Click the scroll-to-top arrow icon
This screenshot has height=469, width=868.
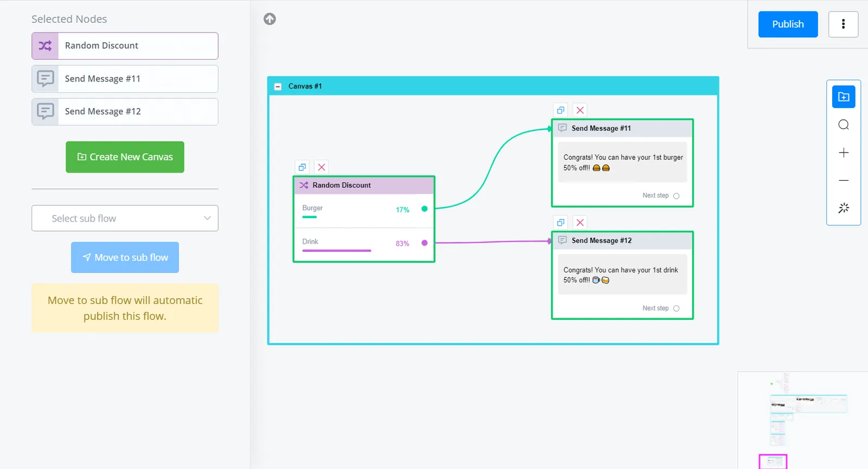pyautogui.click(x=270, y=19)
